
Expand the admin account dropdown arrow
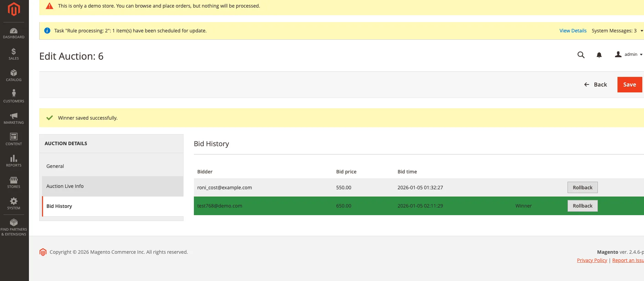click(641, 54)
